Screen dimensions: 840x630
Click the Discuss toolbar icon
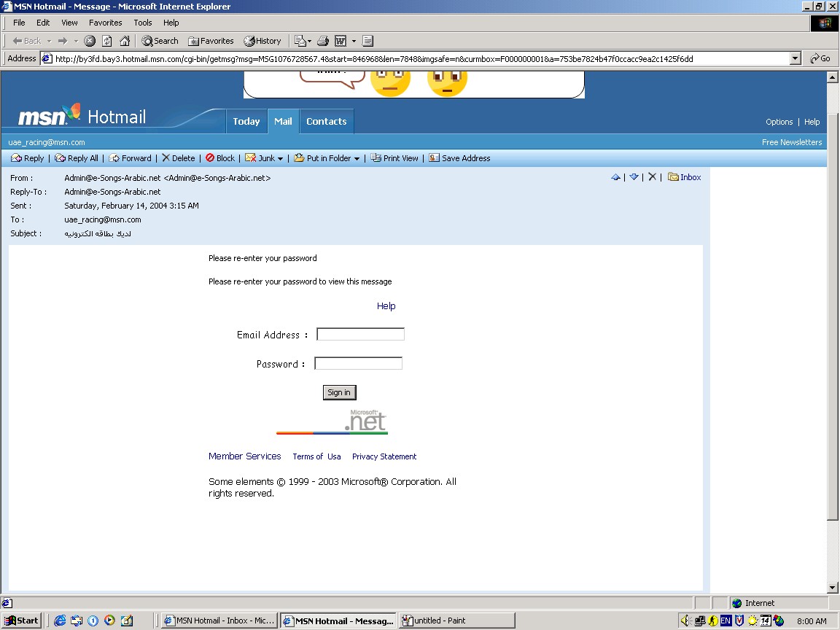click(367, 41)
